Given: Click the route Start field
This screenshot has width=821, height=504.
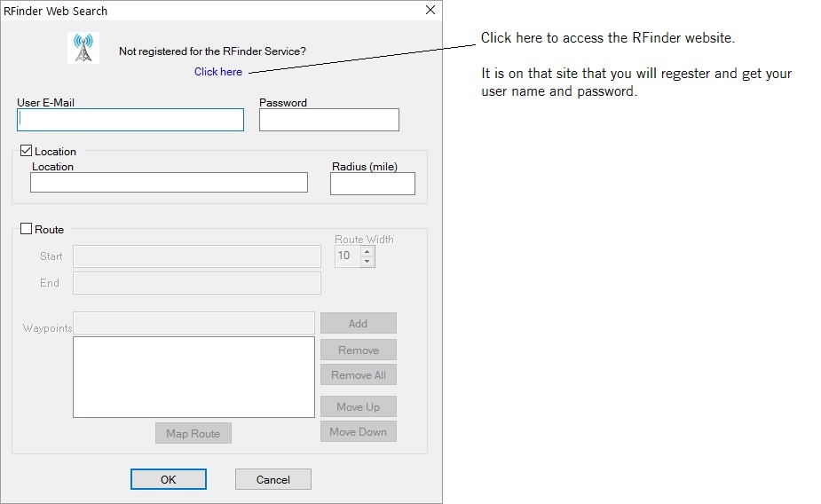Looking at the screenshot, I should coord(197,256).
